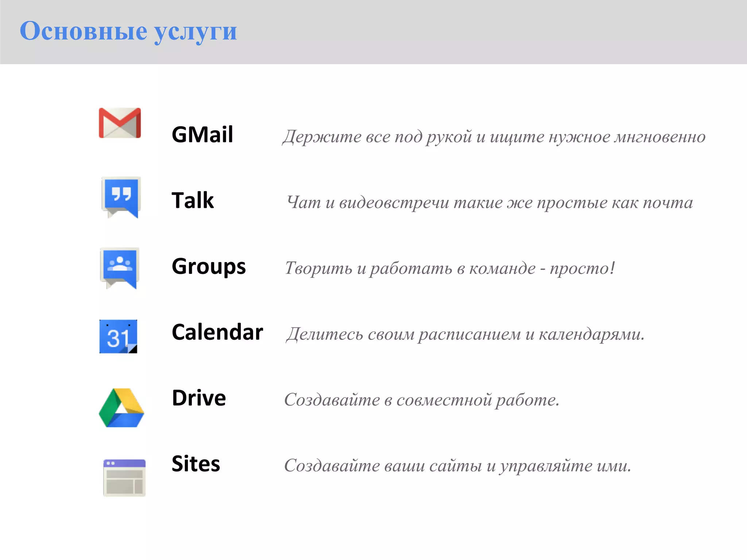This screenshot has height=560, width=747.
Task: Click text 'Держите все под рукой и ищите нужное мгновенно'
Action: (494, 137)
